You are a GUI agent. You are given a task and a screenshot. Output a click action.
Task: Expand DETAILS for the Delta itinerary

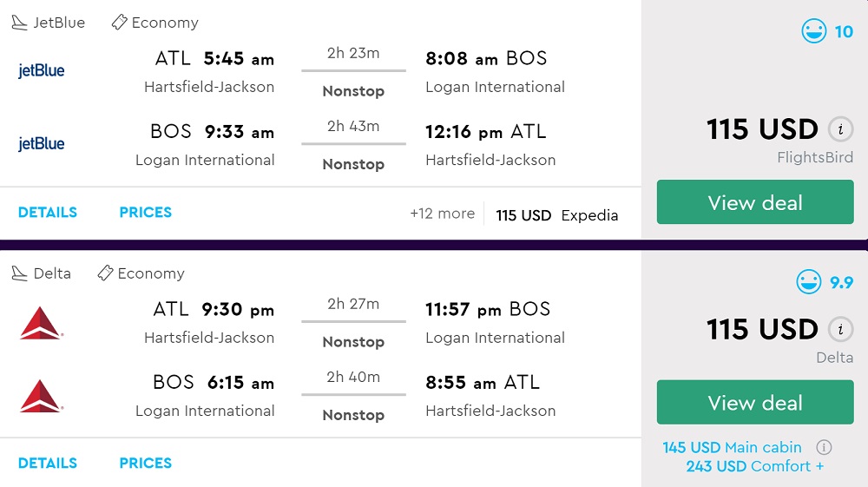click(x=48, y=463)
